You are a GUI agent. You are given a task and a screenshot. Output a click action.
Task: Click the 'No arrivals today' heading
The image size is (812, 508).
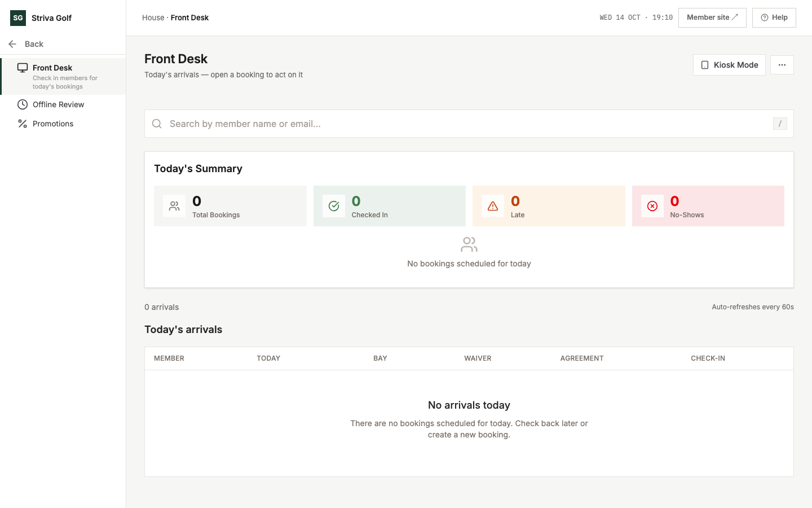tap(469, 405)
